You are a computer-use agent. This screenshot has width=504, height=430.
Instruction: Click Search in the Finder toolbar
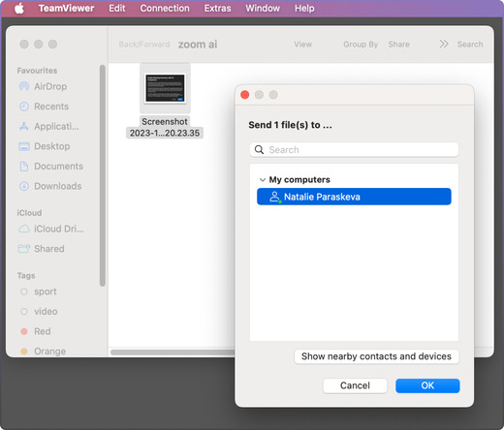pos(470,45)
